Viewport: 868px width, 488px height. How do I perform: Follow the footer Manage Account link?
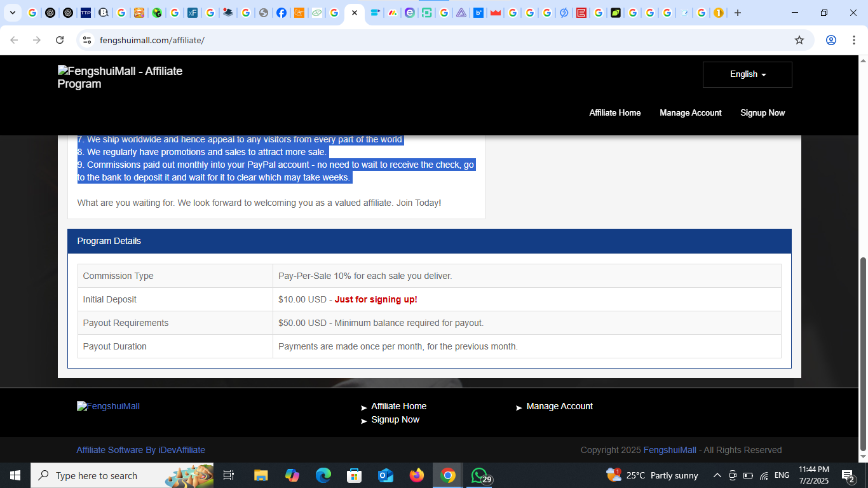(x=559, y=406)
